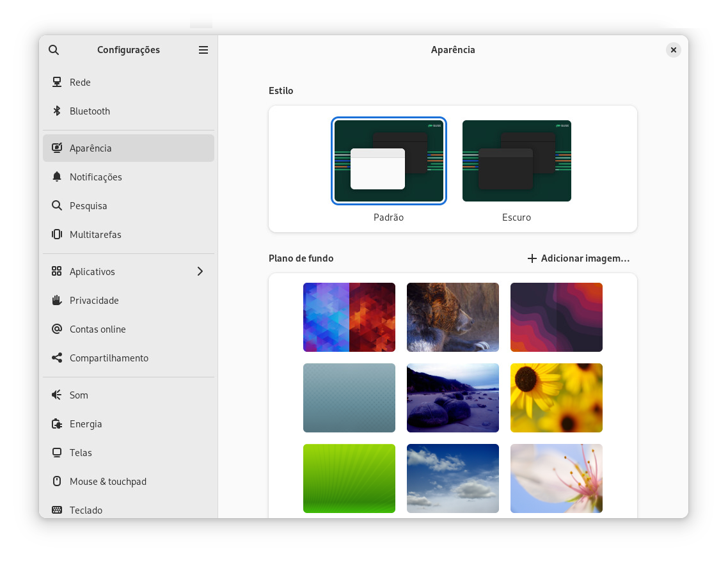Click the Compartilhamento share icon
728x561 pixels.
coord(57,358)
